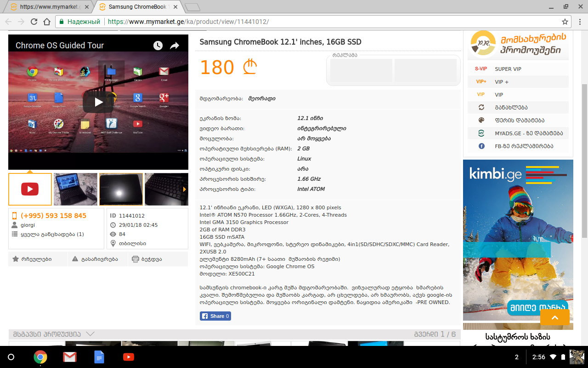The image size is (588, 368).
Task: Open Google Docs from the shelf
Action: [99, 357]
